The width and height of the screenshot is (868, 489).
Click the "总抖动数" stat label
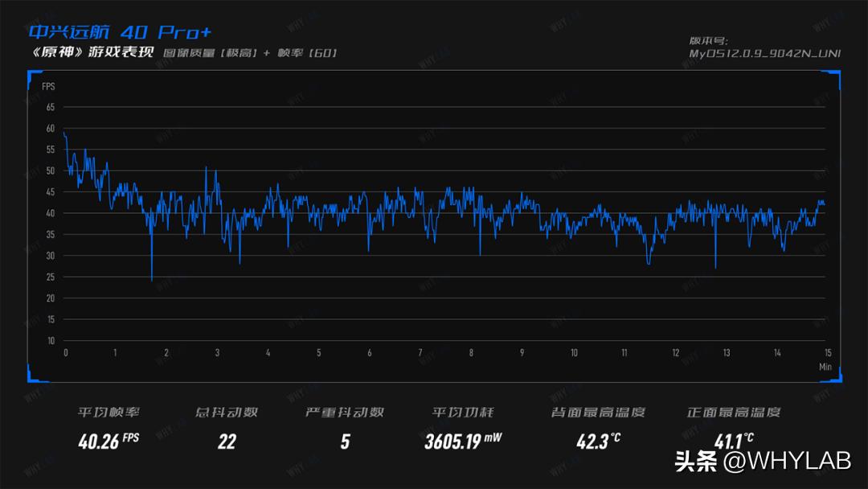pos(227,412)
